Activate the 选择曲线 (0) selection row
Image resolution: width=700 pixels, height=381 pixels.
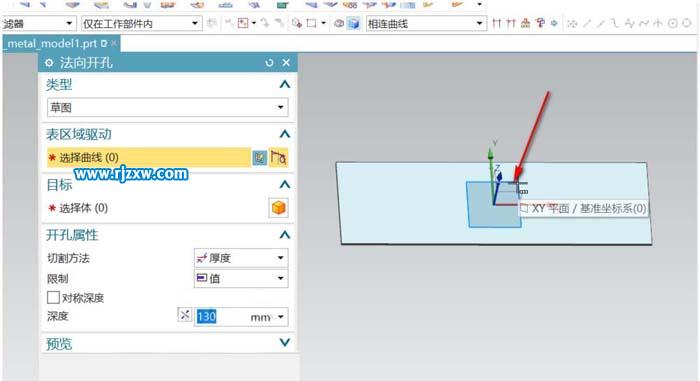pos(148,158)
